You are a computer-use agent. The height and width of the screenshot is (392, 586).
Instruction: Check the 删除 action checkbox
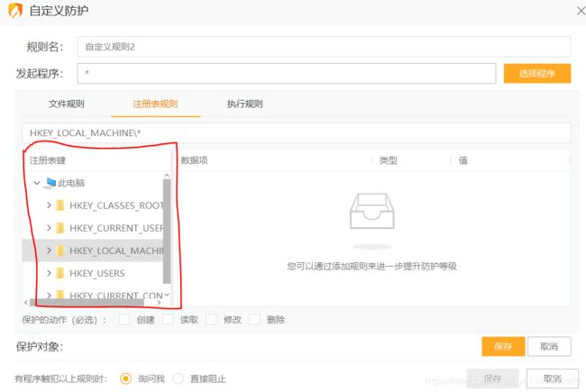click(x=254, y=320)
